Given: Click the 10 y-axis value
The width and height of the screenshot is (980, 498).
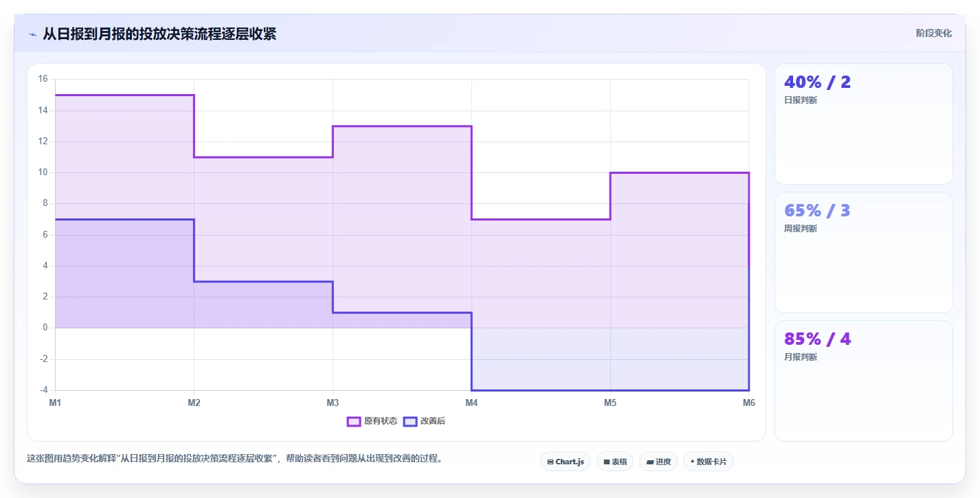Looking at the screenshot, I should click(x=43, y=172).
